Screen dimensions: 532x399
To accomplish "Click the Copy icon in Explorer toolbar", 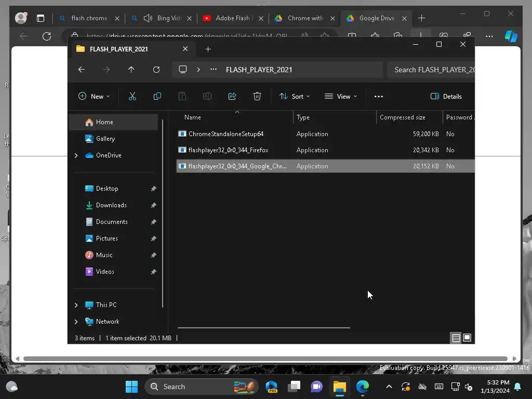I will tap(157, 96).
